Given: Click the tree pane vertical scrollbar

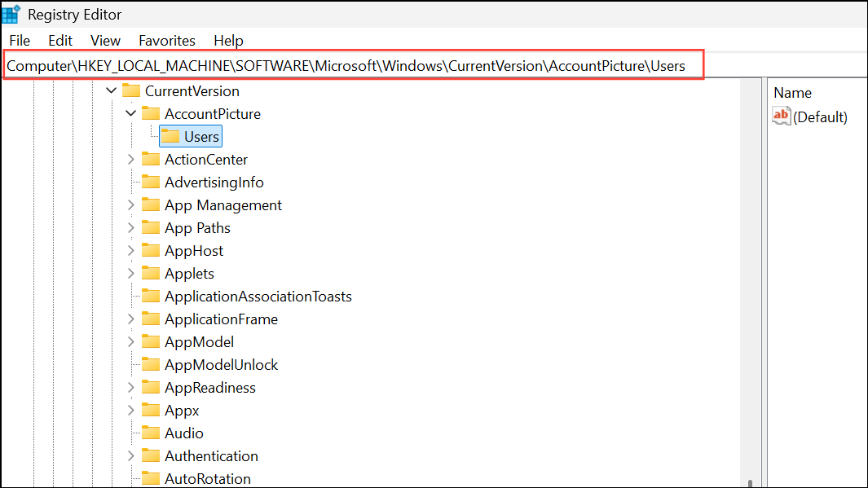Looking at the screenshot, I should point(750,283).
